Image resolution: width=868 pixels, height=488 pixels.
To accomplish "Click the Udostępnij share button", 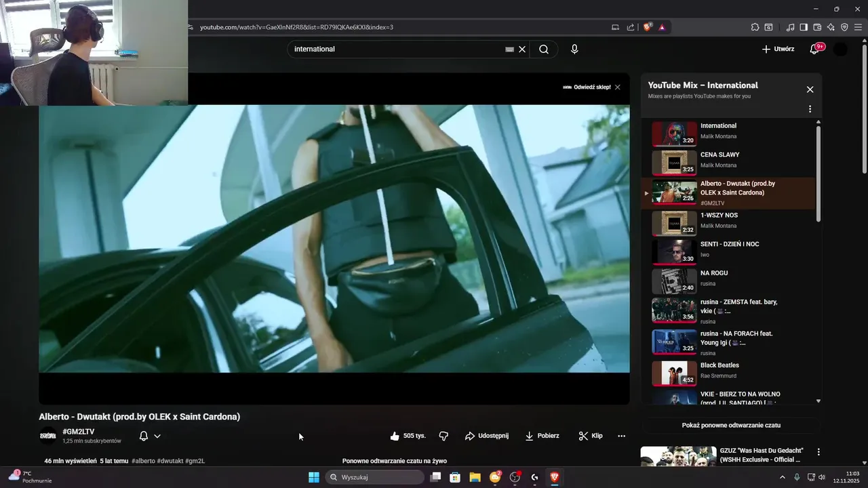I will click(x=487, y=436).
